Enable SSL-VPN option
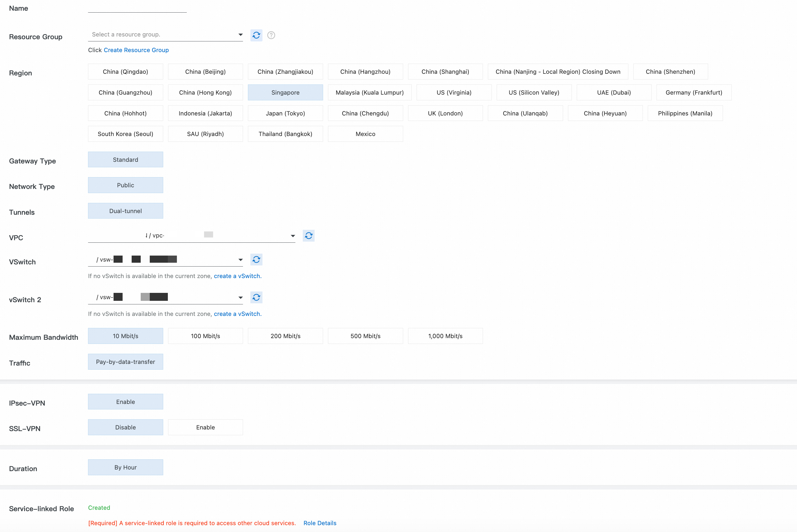Image resolution: width=797 pixels, height=532 pixels. [205, 427]
